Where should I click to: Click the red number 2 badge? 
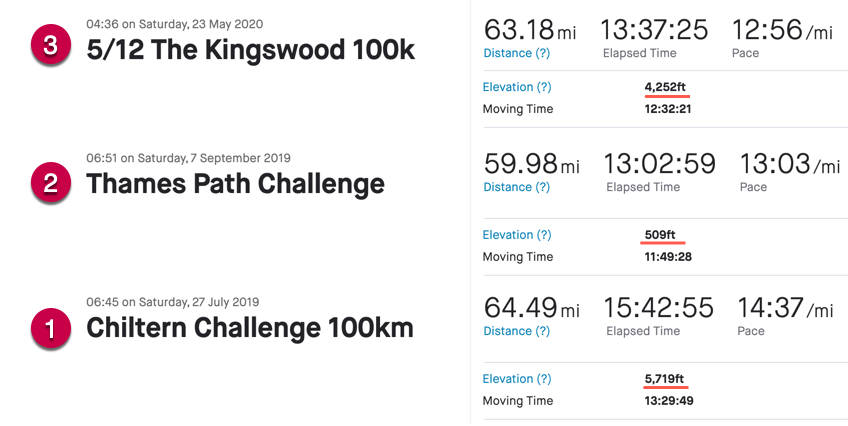click(50, 183)
